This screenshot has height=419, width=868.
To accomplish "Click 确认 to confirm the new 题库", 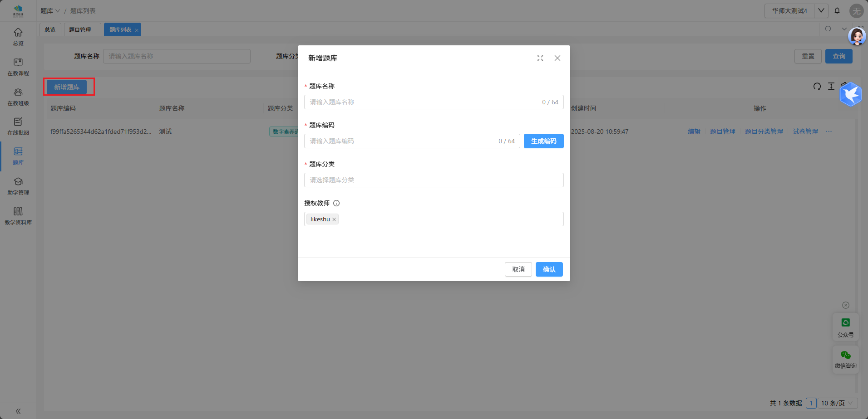I will click(x=549, y=269).
